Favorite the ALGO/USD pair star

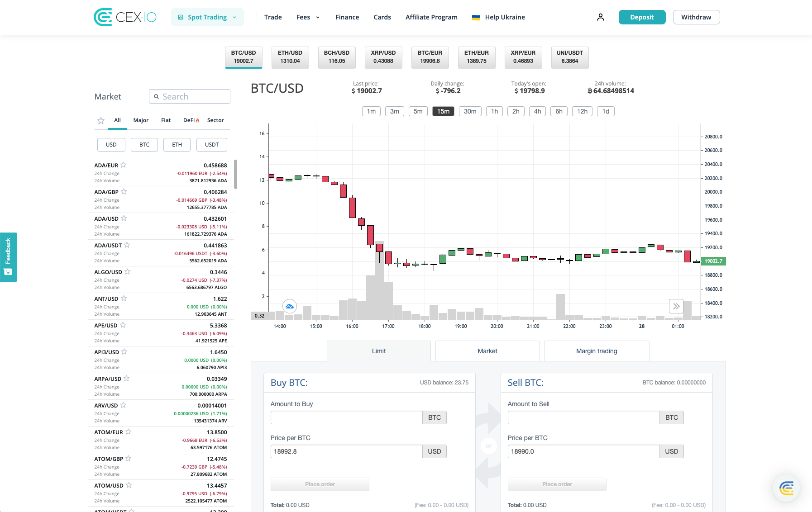tap(128, 272)
